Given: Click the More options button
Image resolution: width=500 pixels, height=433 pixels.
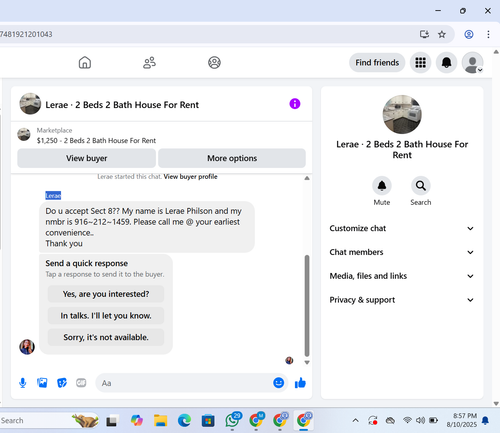Looking at the screenshot, I should tap(232, 158).
